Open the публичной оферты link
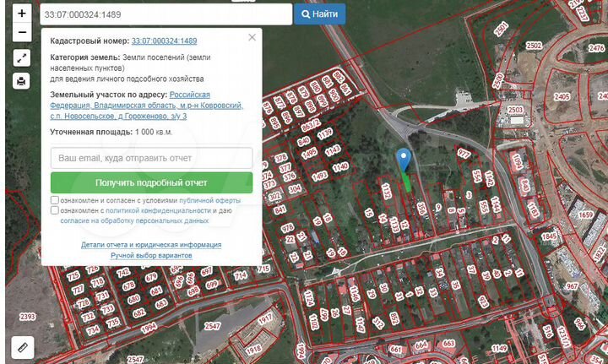The height and width of the screenshot is (364, 608). point(209,201)
